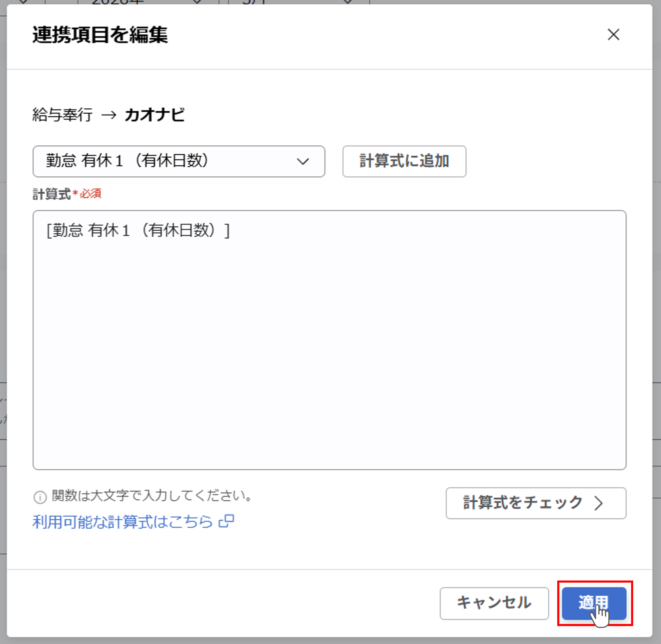Open the 勤怠 有休1（有休日数） dropdown
This screenshot has height=644, width=661.
[x=179, y=161]
